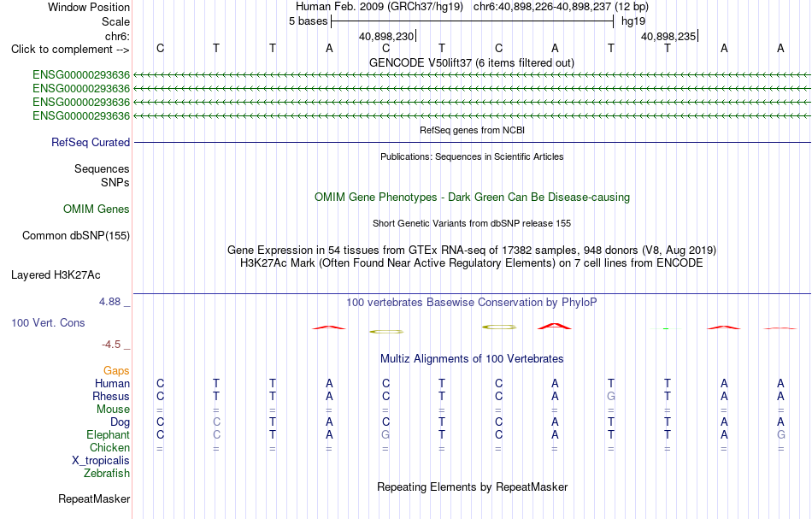Viewport: 812px width, 519px height.
Task: Select the Zebrafish species row label
Action: [x=107, y=473]
